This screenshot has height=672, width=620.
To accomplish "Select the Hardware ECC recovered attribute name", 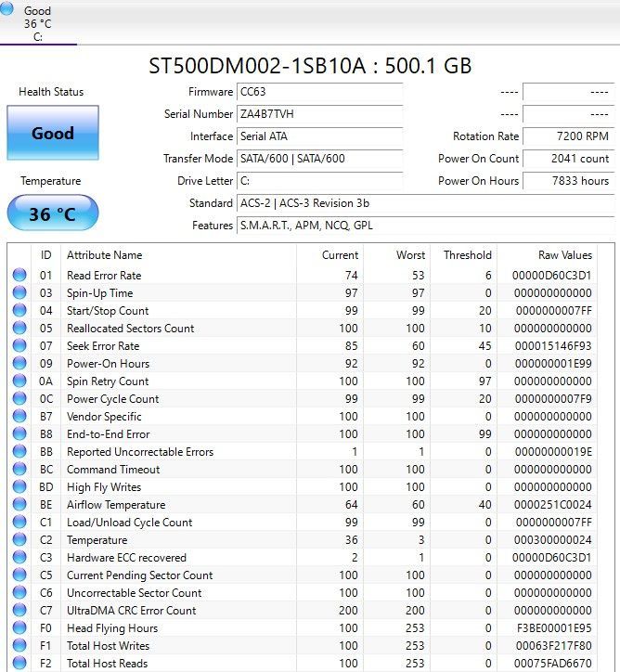I will point(126,558).
